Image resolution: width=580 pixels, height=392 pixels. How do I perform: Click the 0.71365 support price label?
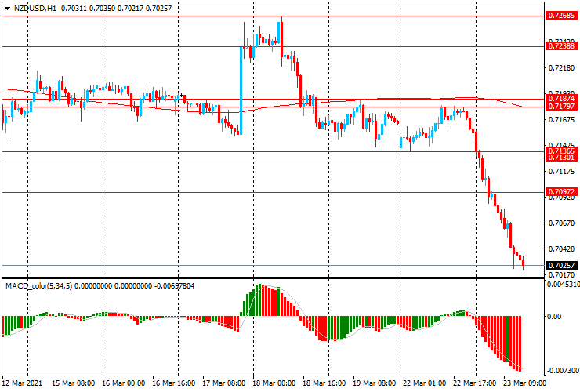561,151
